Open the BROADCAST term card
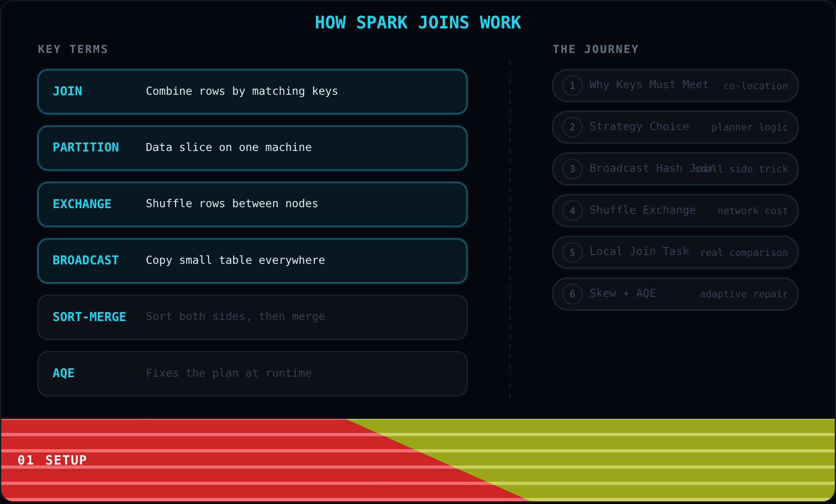This screenshot has width=836, height=504. click(x=252, y=261)
